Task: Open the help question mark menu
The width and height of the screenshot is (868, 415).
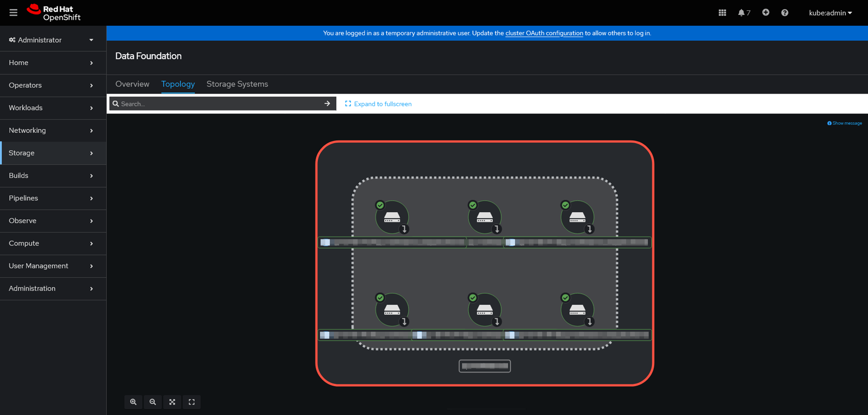Action: tap(784, 13)
